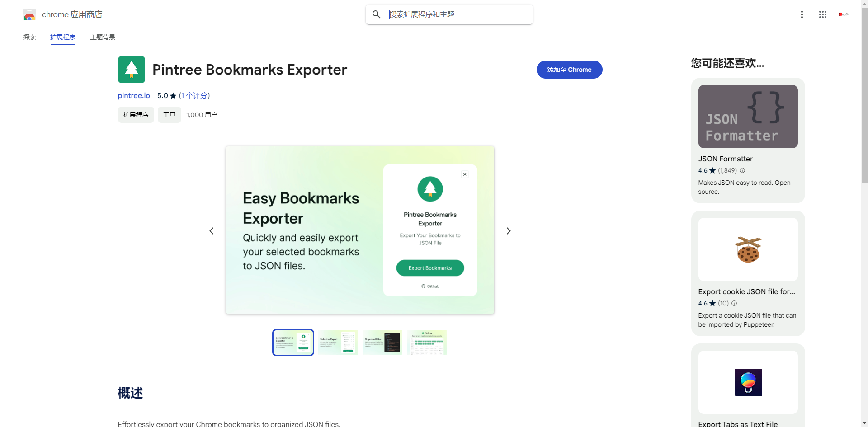Open the (1 个评分) ratings link
This screenshot has height=427, width=868.
pos(194,96)
